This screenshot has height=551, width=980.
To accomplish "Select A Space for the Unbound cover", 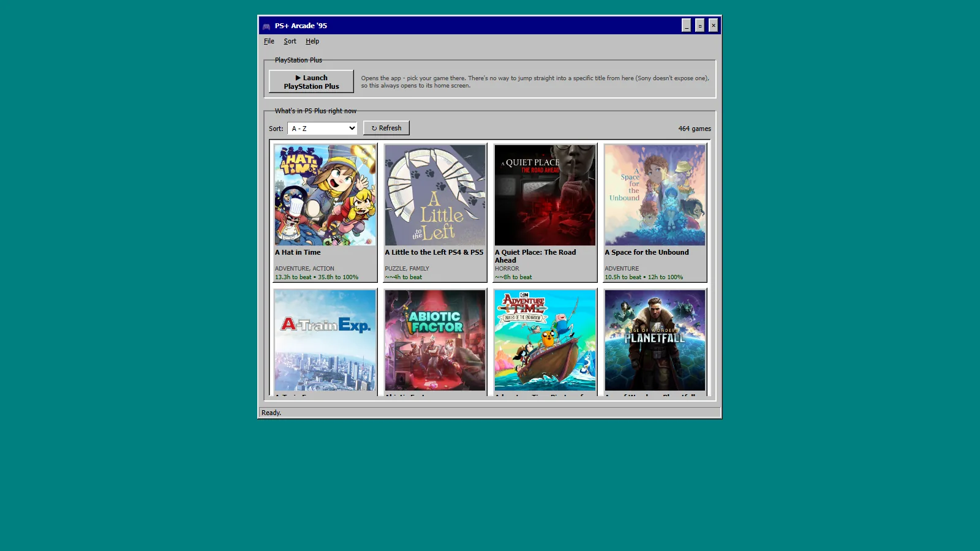I will coord(655,195).
